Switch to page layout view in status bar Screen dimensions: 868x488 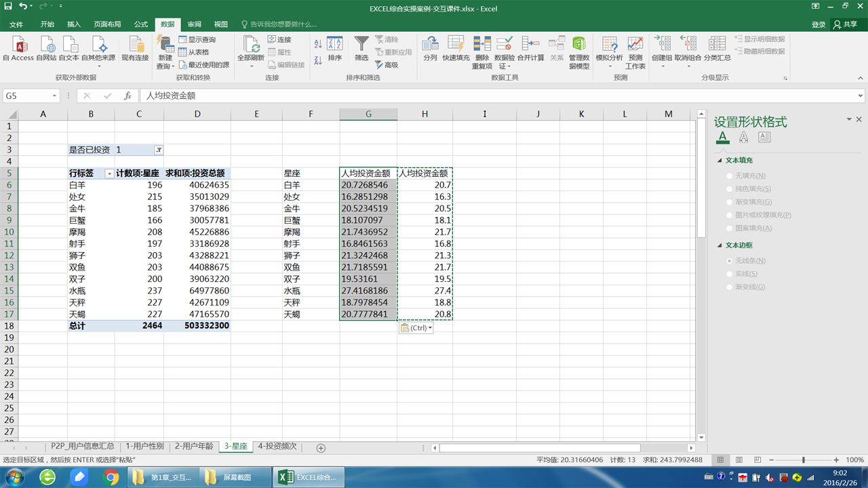pyautogui.click(x=739, y=460)
